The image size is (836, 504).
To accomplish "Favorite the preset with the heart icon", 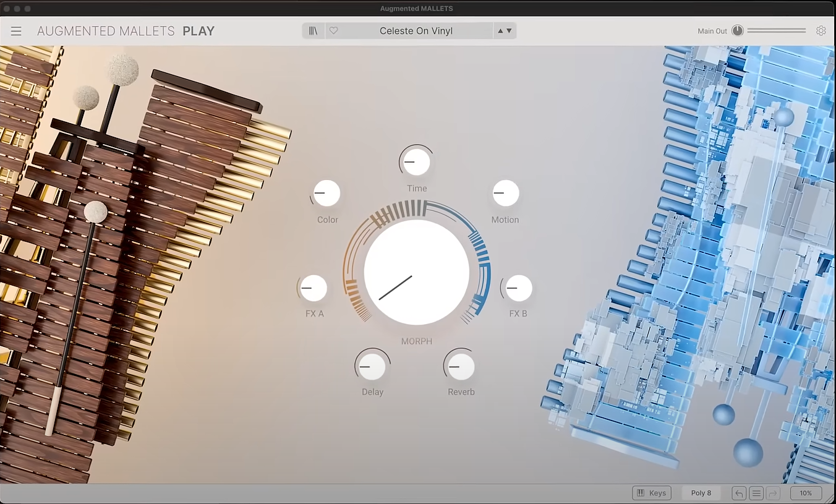I will point(333,31).
